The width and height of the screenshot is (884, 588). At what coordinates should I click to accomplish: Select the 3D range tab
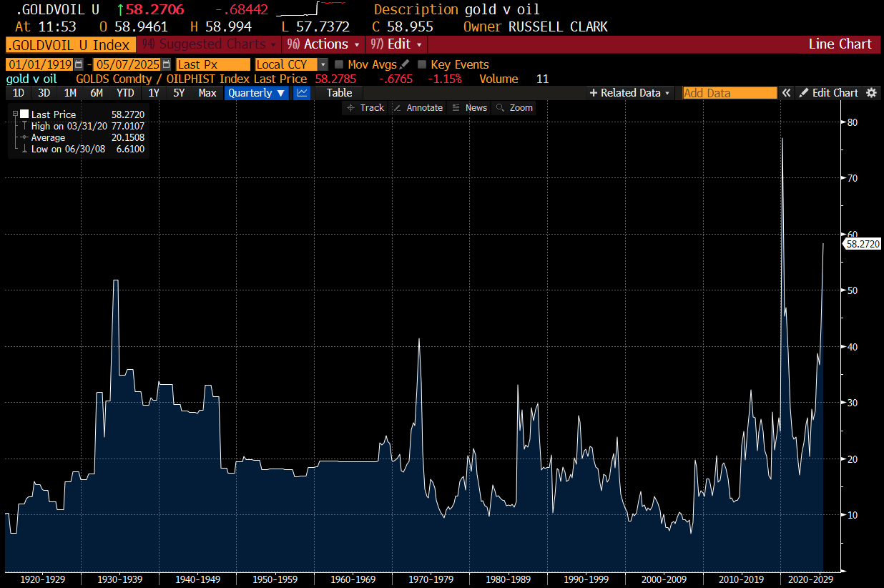pos(44,92)
